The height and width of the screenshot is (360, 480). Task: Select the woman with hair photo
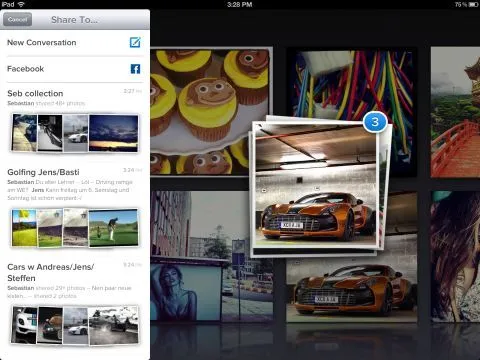pos(455,257)
